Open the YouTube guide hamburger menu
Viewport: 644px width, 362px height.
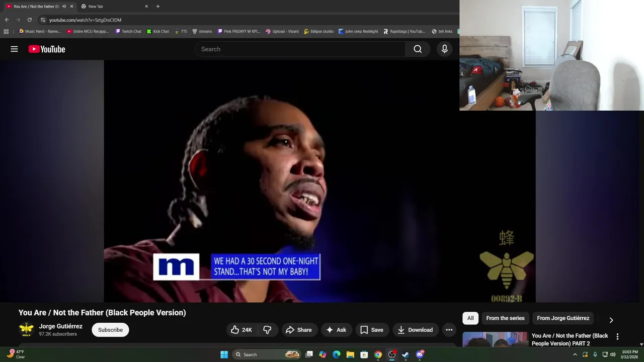tap(14, 49)
